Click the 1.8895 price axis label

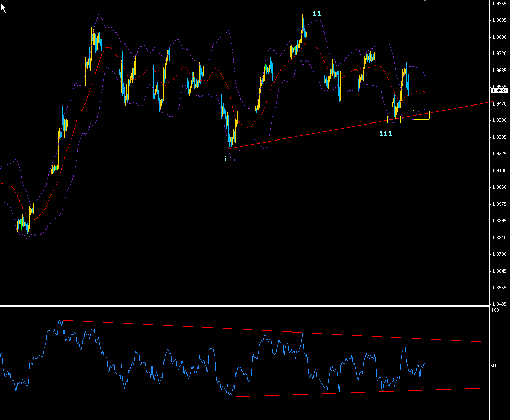pyautogui.click(x=499, y=221)
